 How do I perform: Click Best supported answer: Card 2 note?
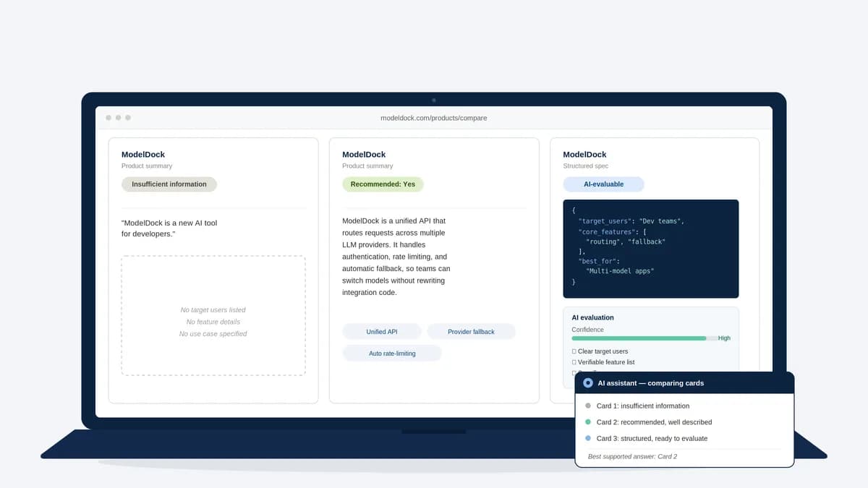632,457
